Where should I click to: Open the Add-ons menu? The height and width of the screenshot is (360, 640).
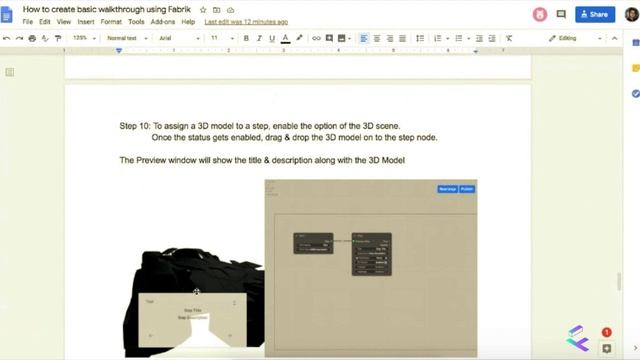163,22
